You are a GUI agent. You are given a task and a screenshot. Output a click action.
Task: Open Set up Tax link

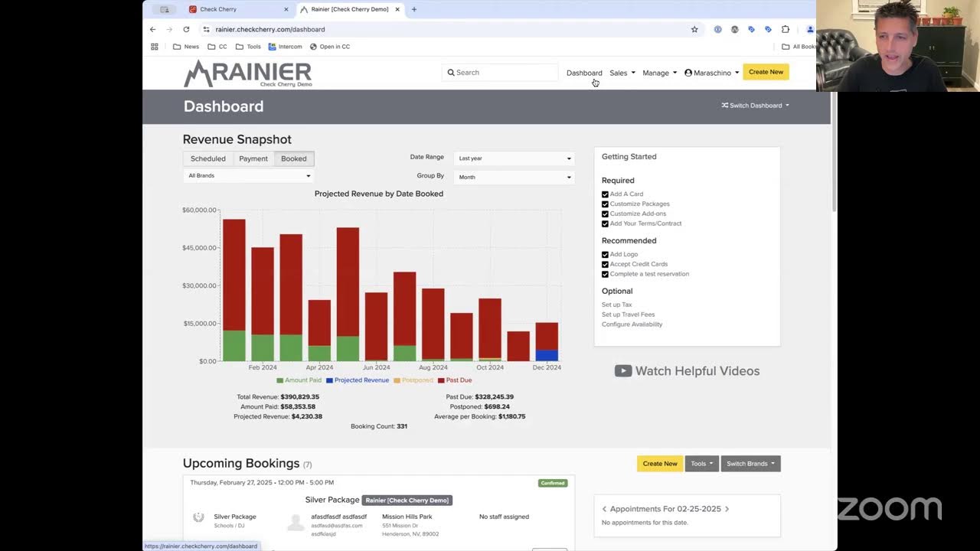pos(616,305)
